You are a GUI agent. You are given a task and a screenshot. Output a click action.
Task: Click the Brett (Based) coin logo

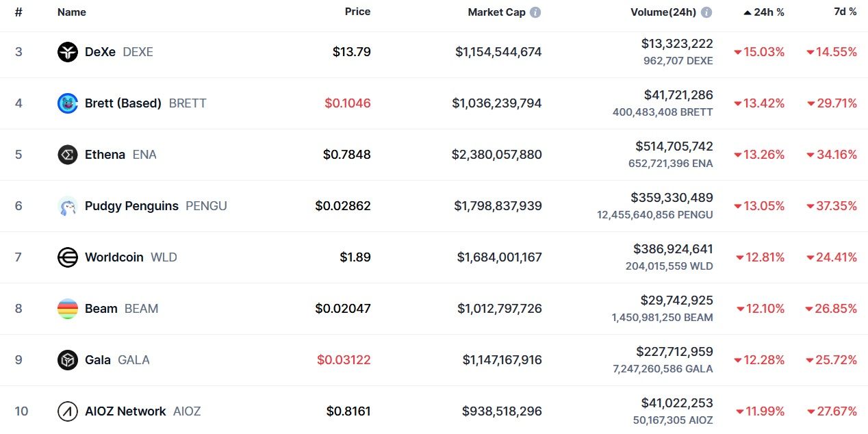[x=68, y=103]
